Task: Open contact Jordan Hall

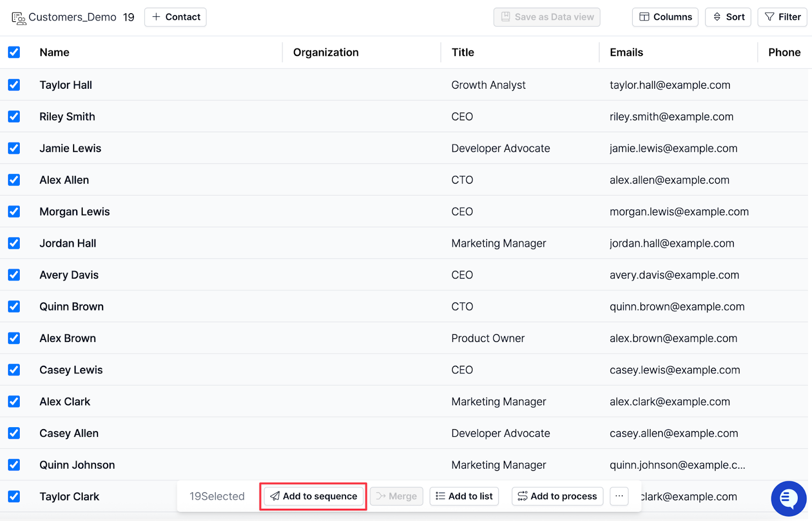Action: 68,244
